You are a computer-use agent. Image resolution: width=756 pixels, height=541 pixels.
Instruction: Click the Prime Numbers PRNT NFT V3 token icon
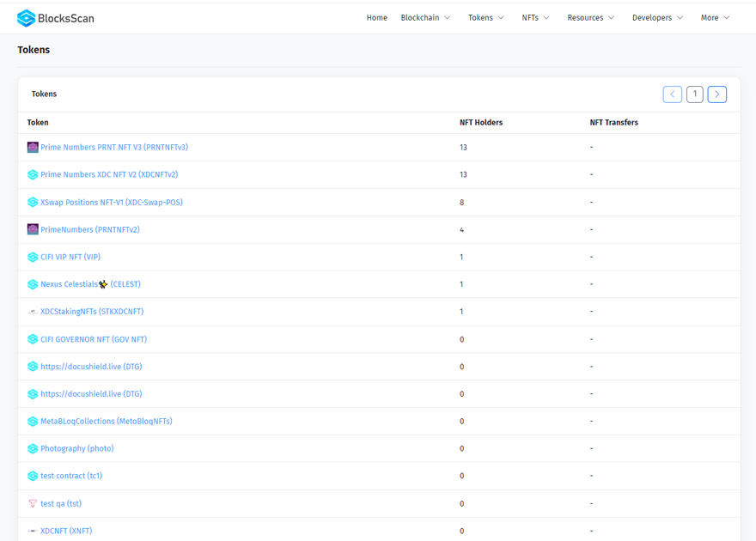[x=33, y=148]
